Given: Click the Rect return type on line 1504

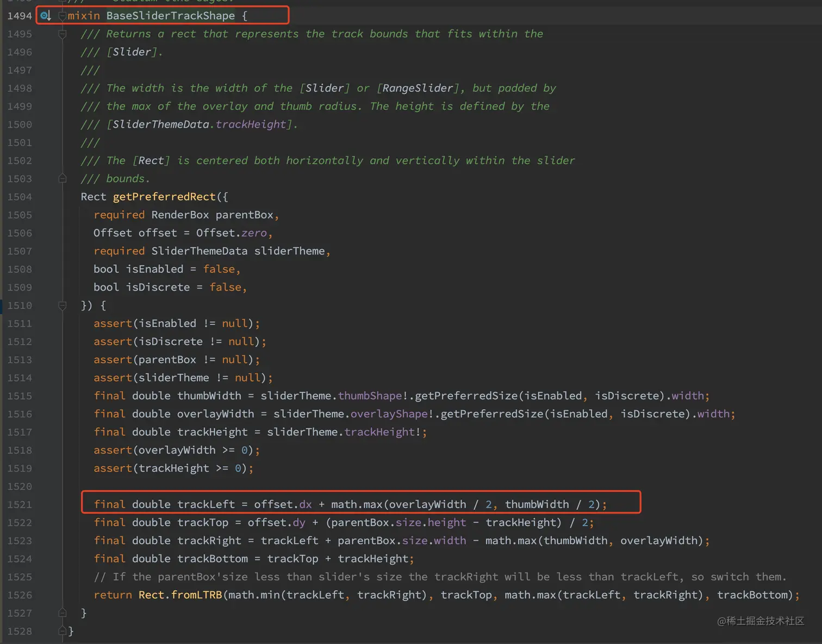Looking at the screenshot, I should (x=94, y=197).
